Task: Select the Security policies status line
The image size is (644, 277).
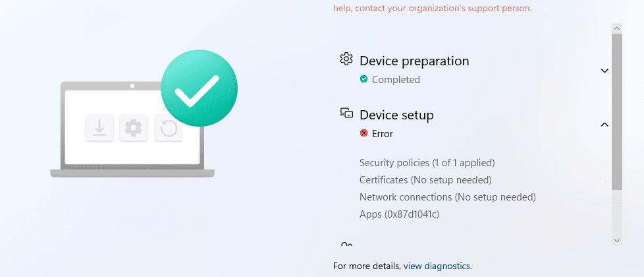Action: [x=427, y=163]
